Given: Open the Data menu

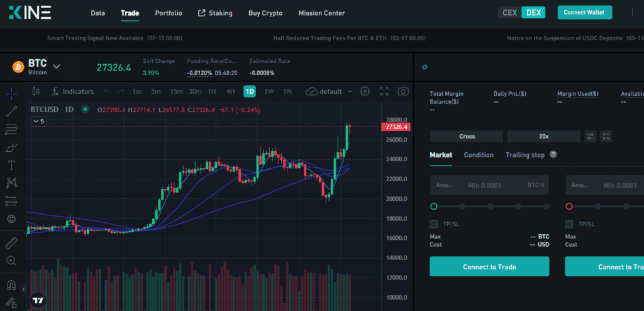Looking at the screenshot, I should [97, 13].
